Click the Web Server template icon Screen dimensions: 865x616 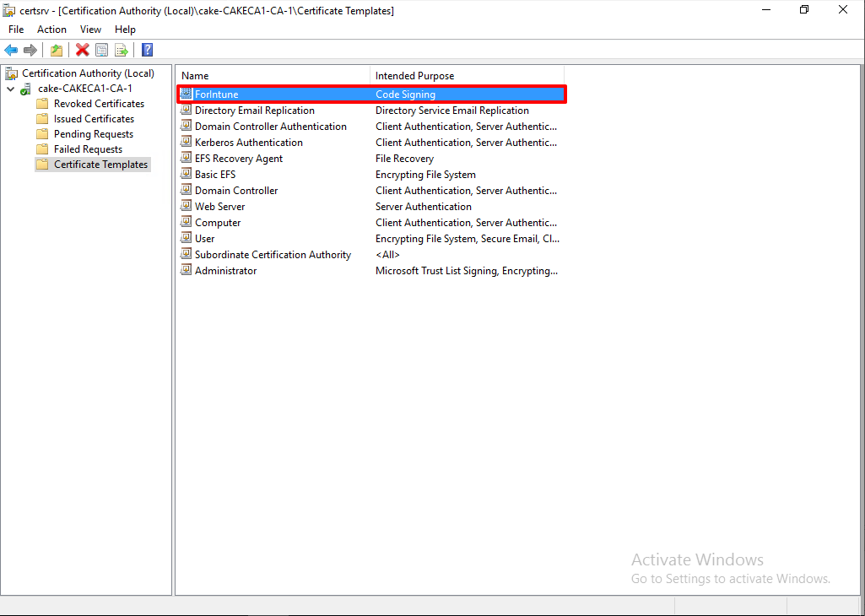click(187, 206)
